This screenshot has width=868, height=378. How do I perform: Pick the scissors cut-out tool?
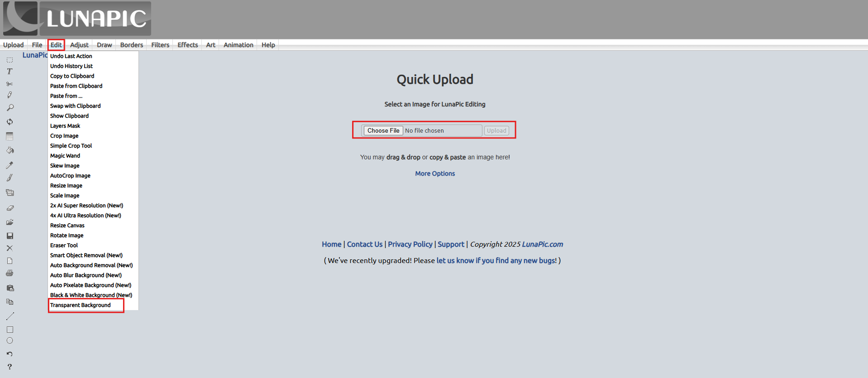coord(10,84)
